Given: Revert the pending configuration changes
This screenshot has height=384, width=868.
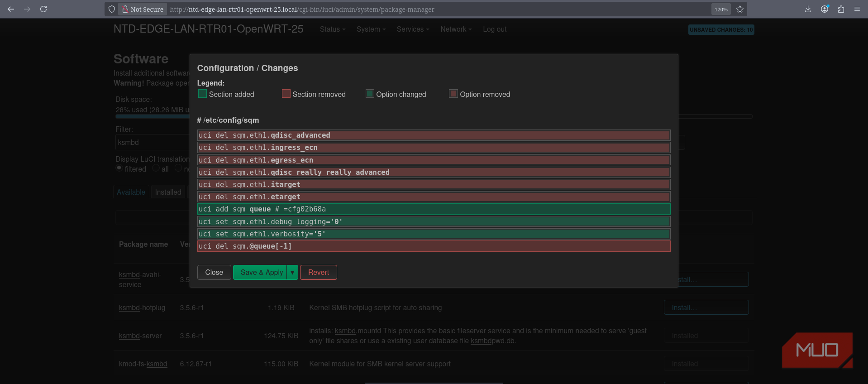Looking at the screenshot, I should tap(319, 272).
